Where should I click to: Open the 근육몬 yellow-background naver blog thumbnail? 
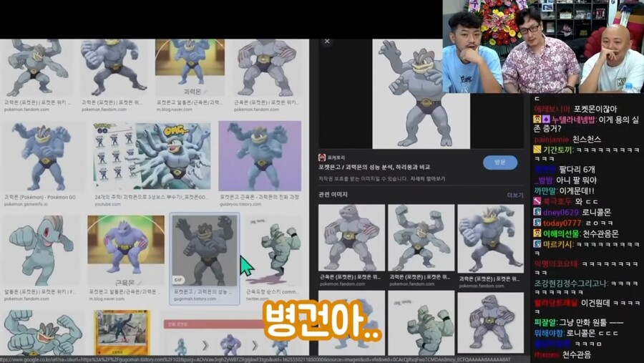(x=126, y=251)
